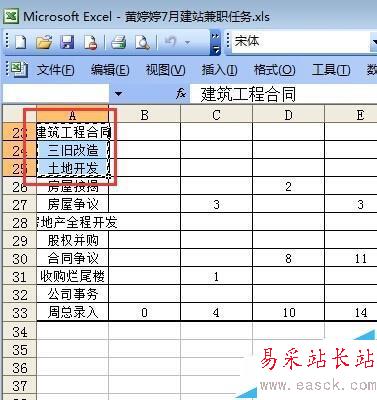Open the 工具(T) menu
Screen dimensions: 377x400
click(331, 70)
